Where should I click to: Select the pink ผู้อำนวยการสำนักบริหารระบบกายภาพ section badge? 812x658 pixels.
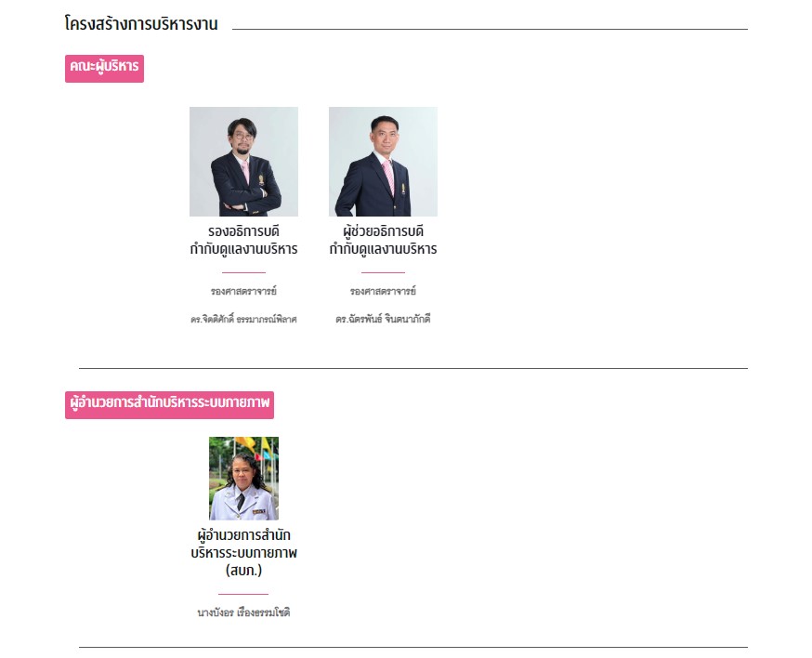tap(169, 404)
